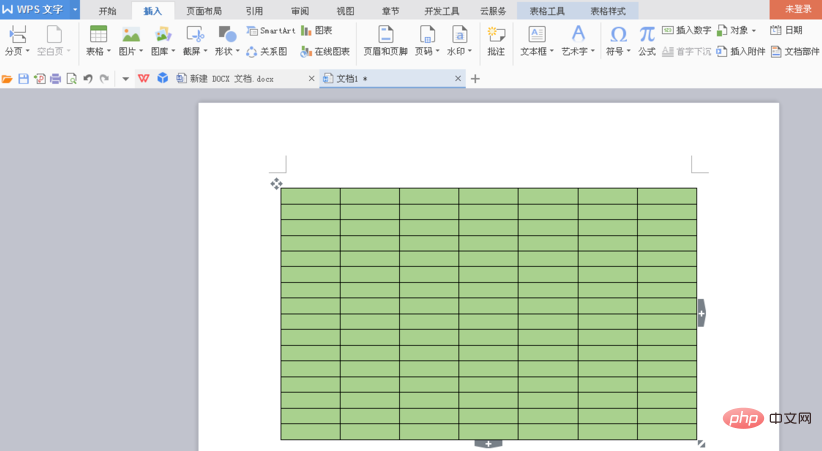This screenshot has width=822, height=451.
Task: Open the 公式 (formula) tool
Action: point(647,35)
